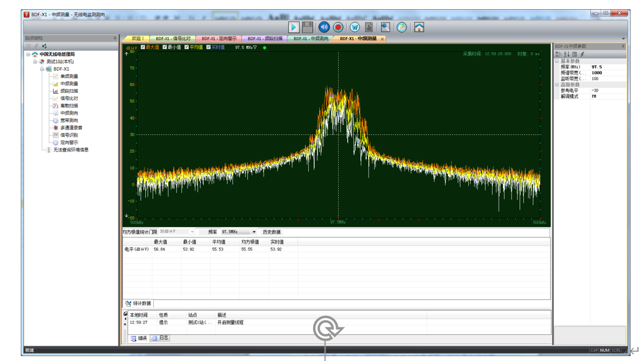This screenshot has width=644, height=361.
Task: Click the circular W icon in toolbar
Action: pyautogui.click(x=355, y=27)
